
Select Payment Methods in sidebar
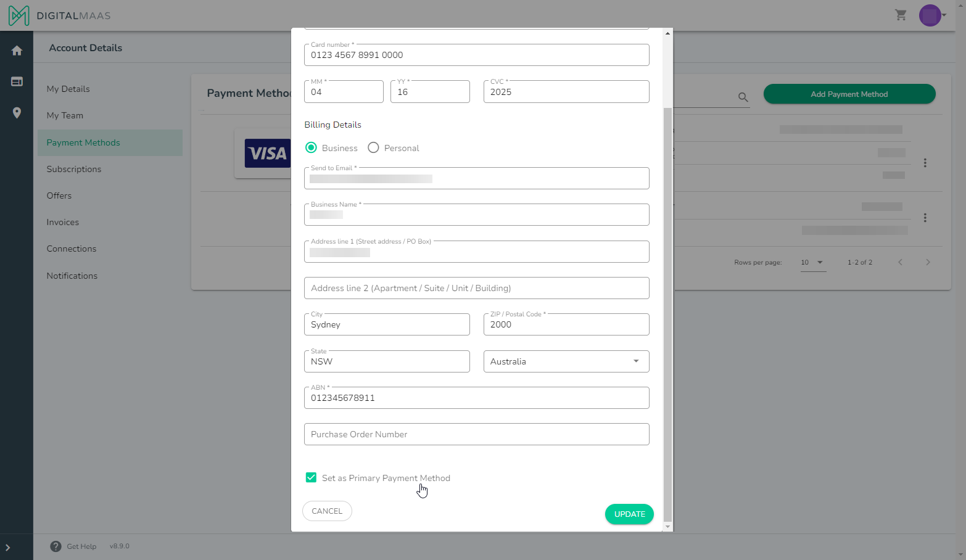pos(110,142)
